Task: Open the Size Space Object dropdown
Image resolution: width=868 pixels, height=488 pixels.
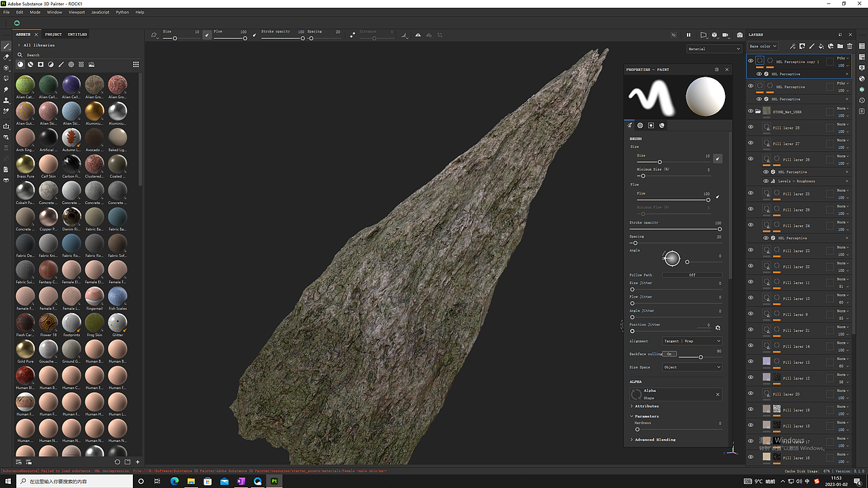Action: [692, 367]
